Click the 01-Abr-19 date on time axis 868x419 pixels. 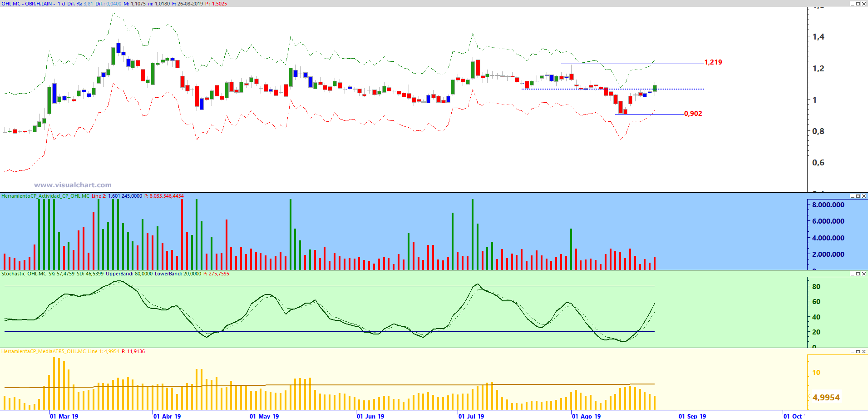167,416
